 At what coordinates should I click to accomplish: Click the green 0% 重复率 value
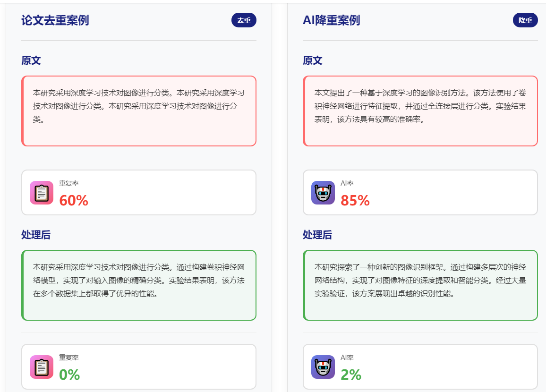(x=69, y=375)
